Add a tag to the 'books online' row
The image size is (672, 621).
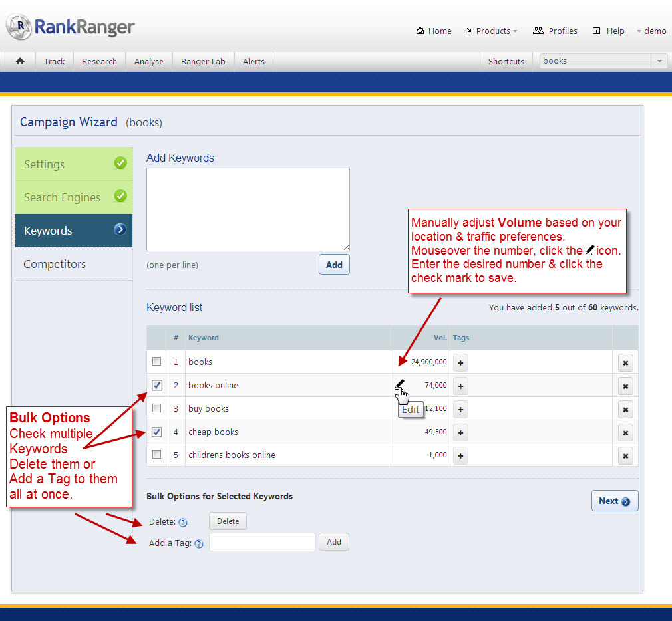click(460, 386)
